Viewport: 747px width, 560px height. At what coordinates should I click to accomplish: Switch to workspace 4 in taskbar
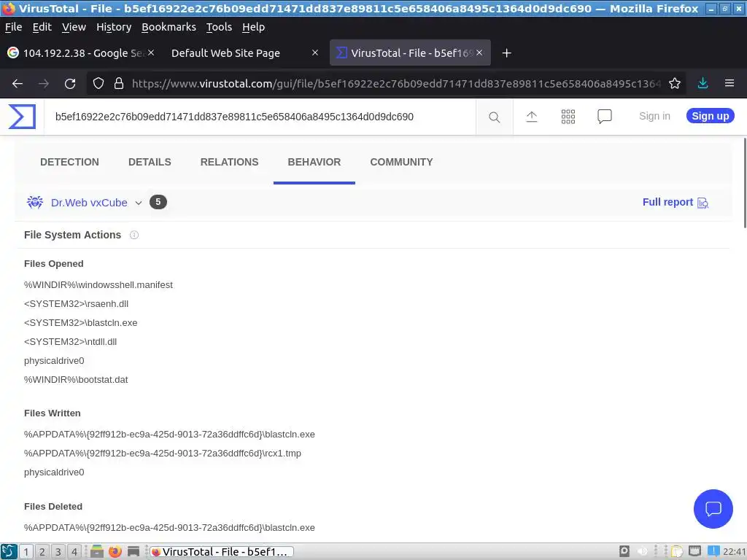[x=74, y=551]
